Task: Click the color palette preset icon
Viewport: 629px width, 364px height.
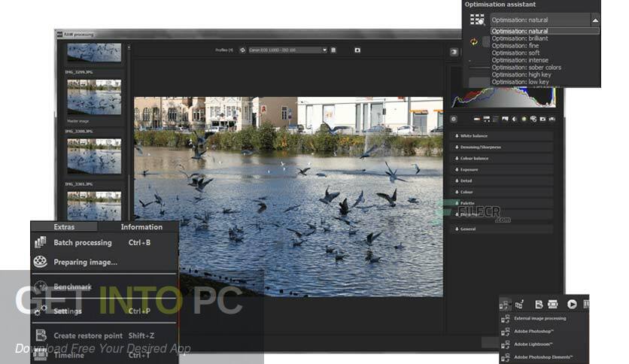Action: coord(533,119)
